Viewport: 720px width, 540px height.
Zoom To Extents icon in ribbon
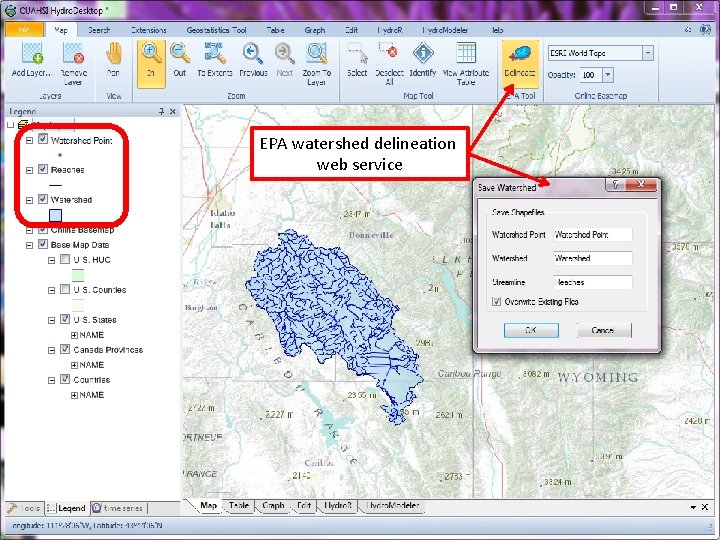214,53
